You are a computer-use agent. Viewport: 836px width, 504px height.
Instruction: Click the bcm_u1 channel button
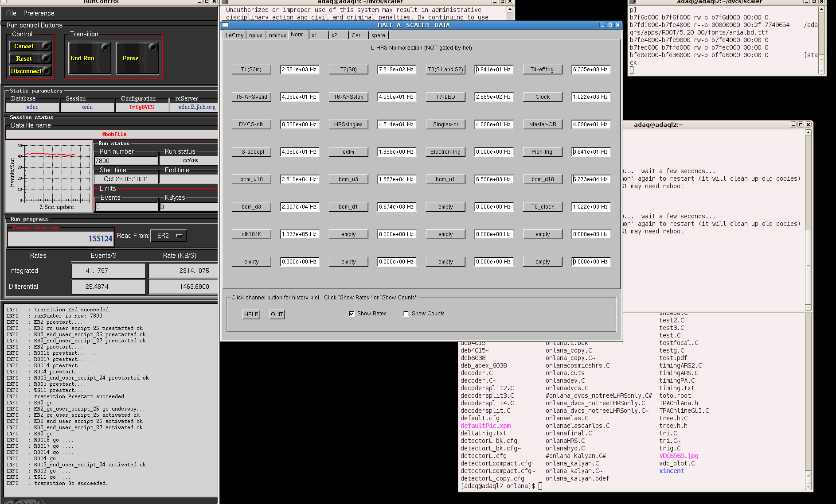point(445,179)
